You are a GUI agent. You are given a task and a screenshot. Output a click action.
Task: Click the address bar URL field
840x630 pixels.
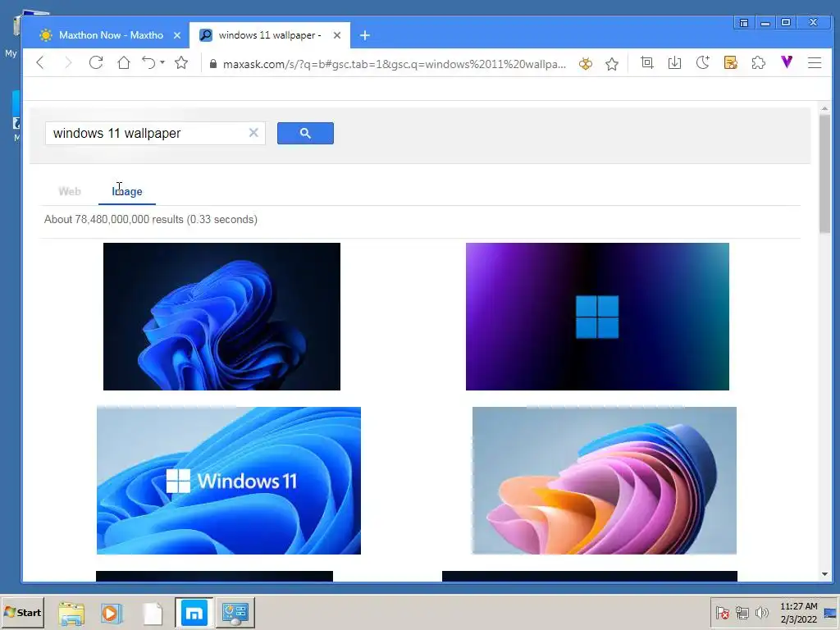395,64
